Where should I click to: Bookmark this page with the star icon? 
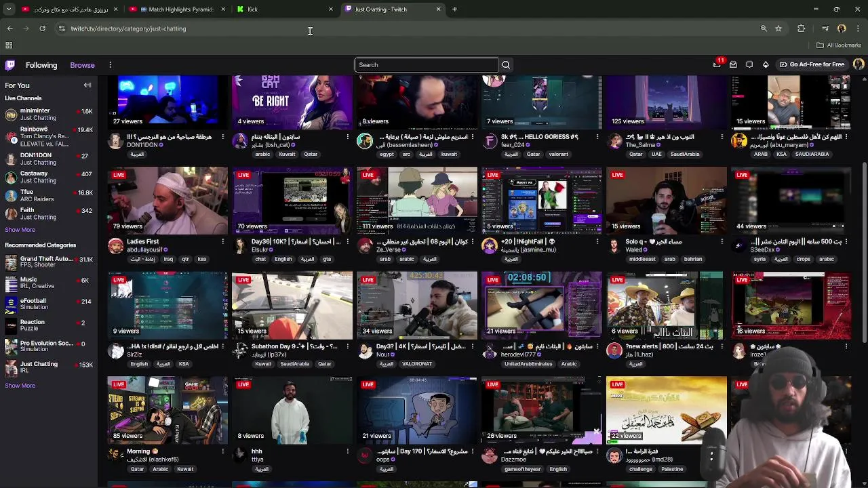pyautogui.click(x=778, y=28)
